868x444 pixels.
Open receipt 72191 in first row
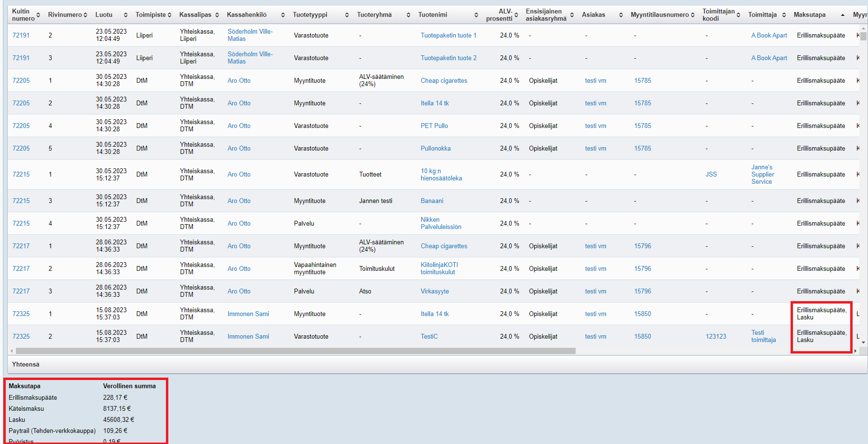(21, 35)
